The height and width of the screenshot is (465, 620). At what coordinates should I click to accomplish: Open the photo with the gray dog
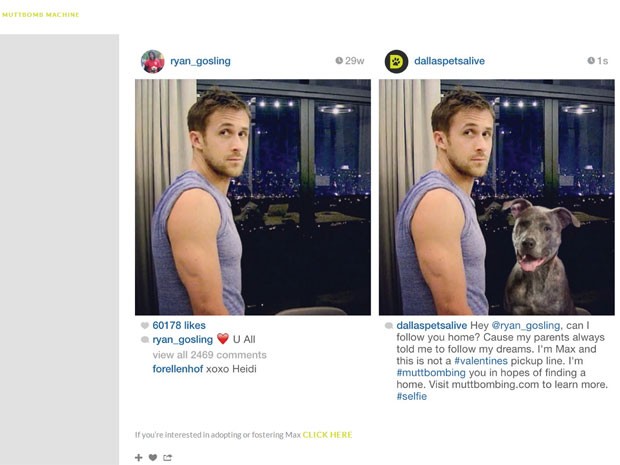pos(497,197)
